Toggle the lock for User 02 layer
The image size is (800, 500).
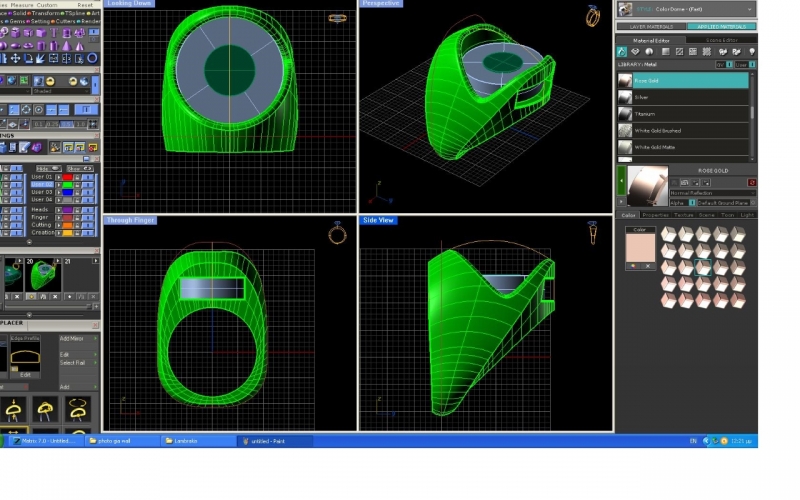(x=77, y=185)
